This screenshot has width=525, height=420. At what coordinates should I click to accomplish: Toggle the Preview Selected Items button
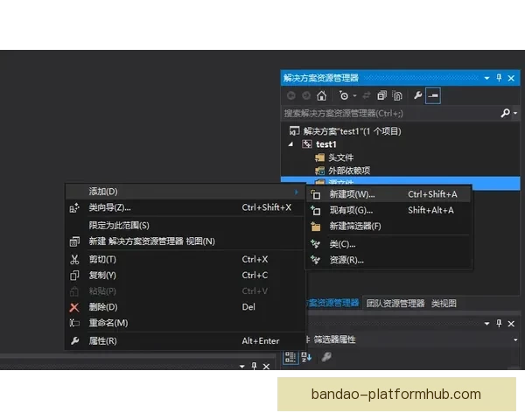point(432,95)
